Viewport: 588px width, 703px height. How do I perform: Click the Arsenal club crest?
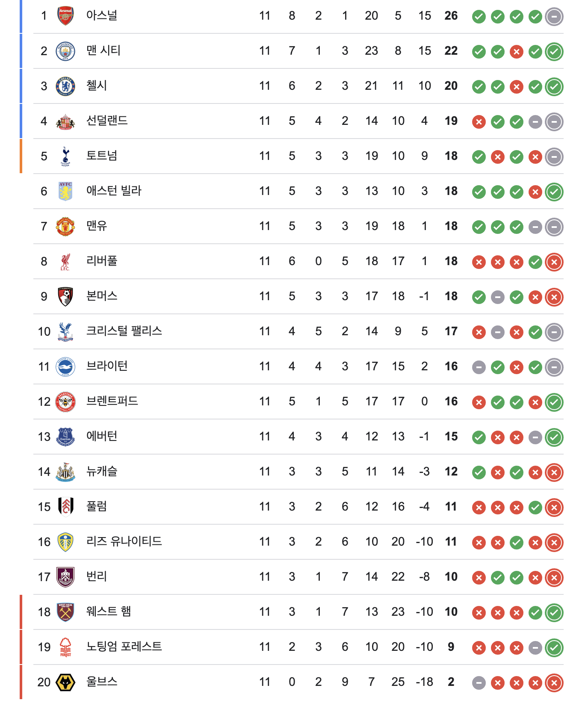coord(65,16)
